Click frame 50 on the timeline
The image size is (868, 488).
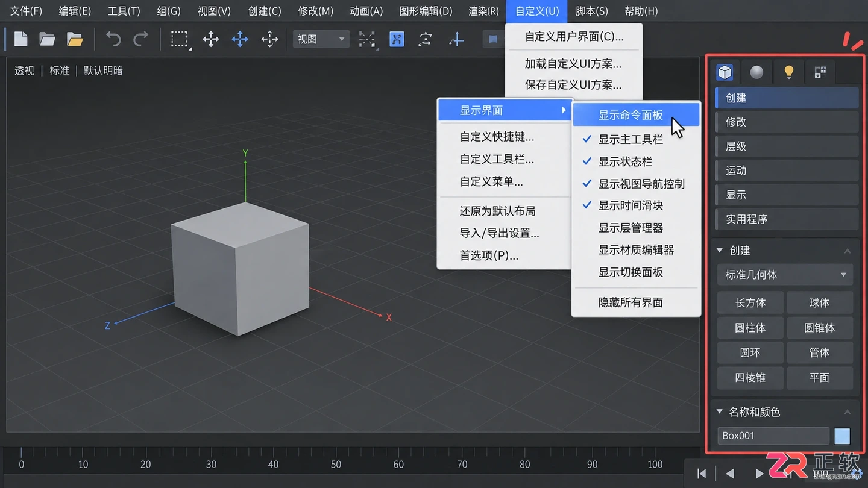(336, 465)
